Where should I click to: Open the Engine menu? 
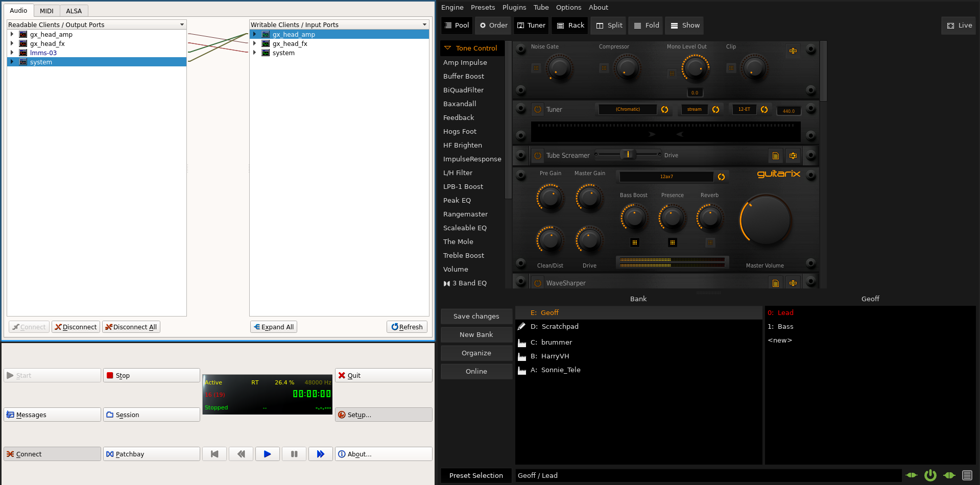[x=451, y=7]
